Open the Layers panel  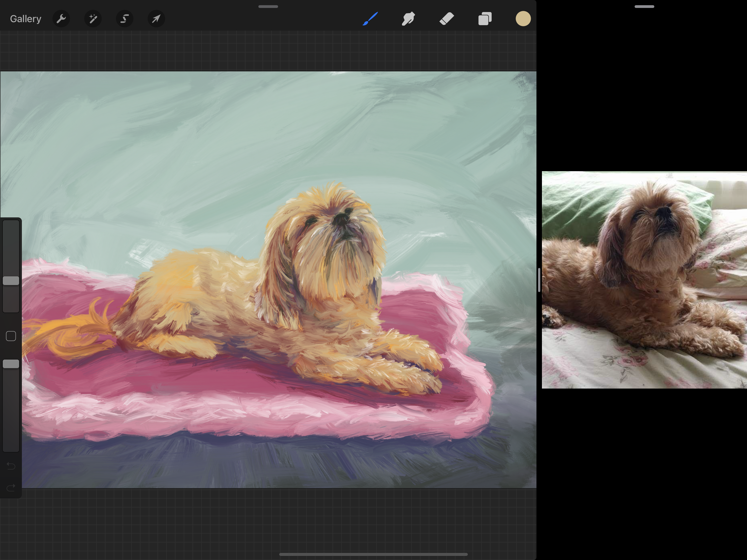[x=485, y=19]
